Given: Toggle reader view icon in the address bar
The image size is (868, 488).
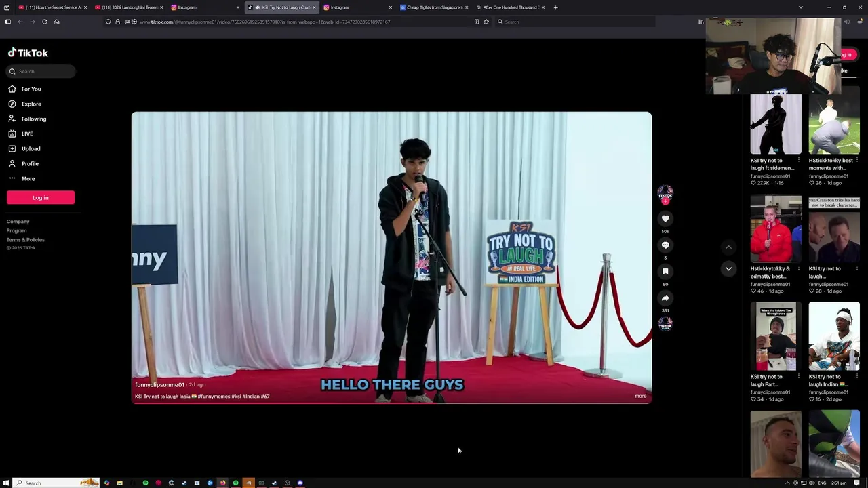Looking at the screenshot, I should click(x=477, y=22).
